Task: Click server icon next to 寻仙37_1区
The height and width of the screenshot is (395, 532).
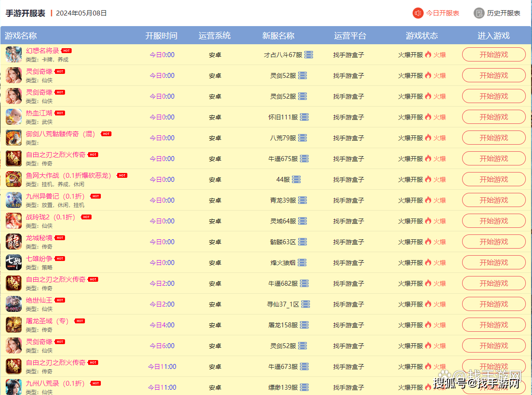Action: pos(306,304)
